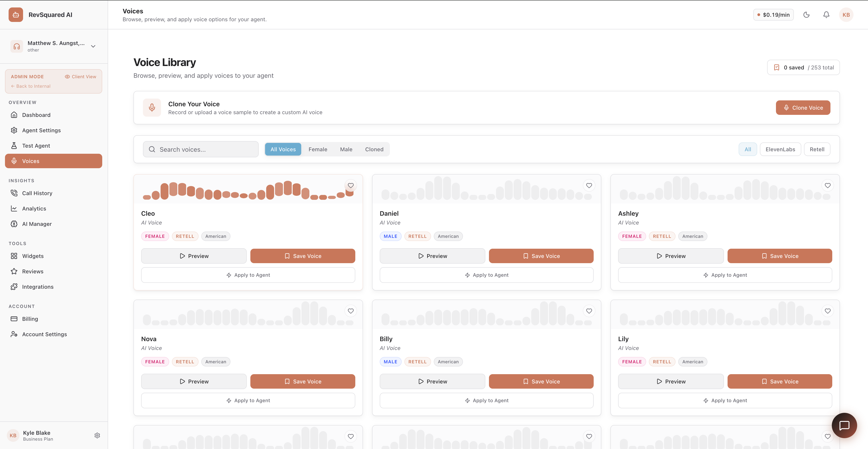868x449 pixels.
Task: Select the All provider filter
Action: point(748,149)
